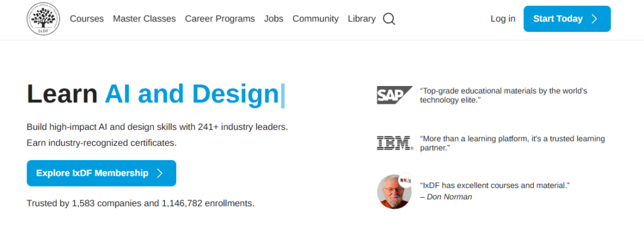Open the Jobs page
The width and height of the screenshot is (644, 245).
(x=274, y=18)
